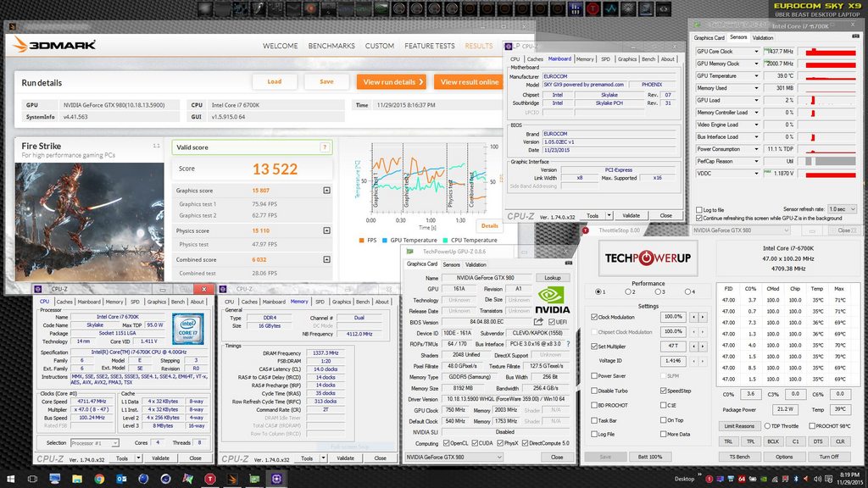
Task: Toggle Clock Modulation checkbox in ThrottleStop
Action: click(x=594, y=317)
